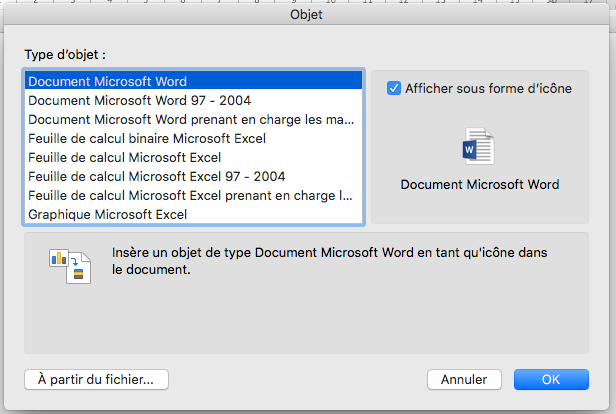This screenshot has width=616, height=414.
Task: Select 'Graphique Microsoft Excel' in the list
Action: click(193, 214)
